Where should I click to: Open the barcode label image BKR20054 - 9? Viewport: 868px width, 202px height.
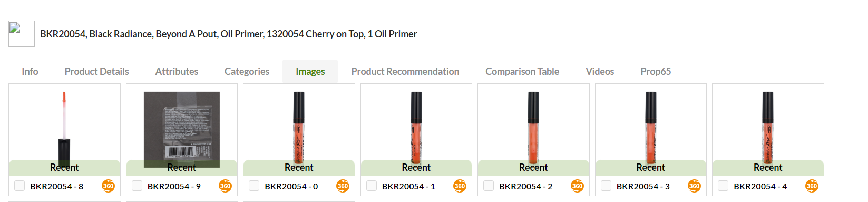182,130
